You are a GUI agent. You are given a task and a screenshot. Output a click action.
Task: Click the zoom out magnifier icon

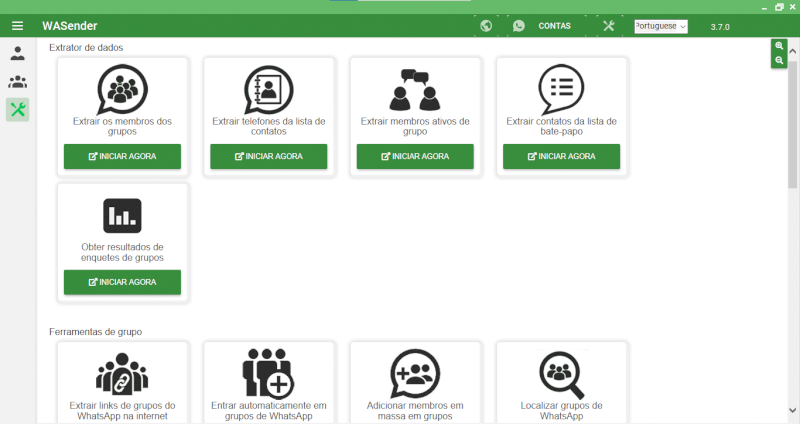coord(779,60)
